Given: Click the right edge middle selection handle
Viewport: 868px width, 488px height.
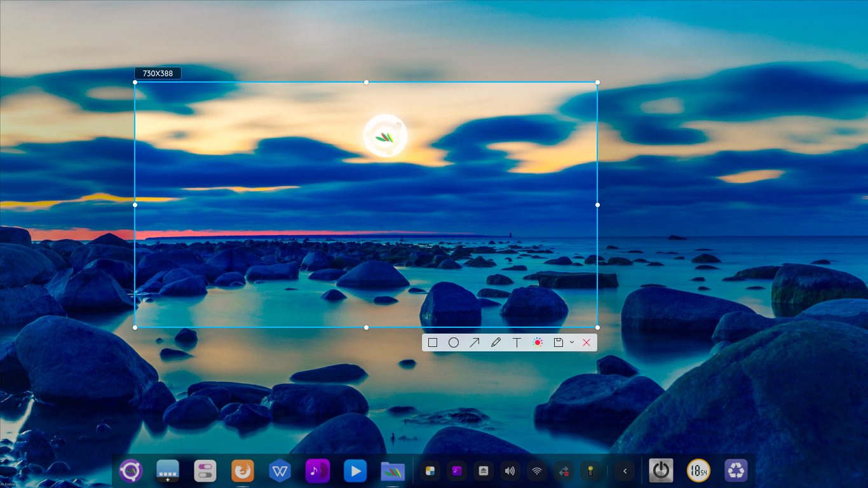Looking at the screenshot, I should tap(597, 205).
